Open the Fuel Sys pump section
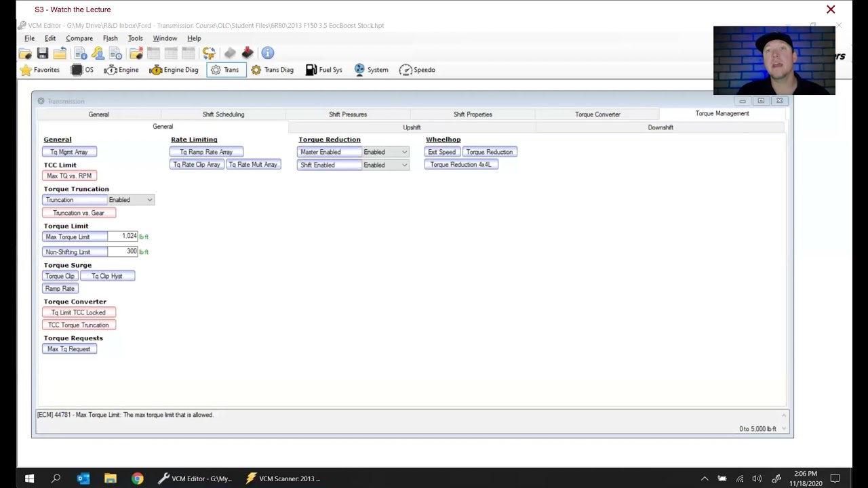The image size is (868, 488). click(324, 70)
